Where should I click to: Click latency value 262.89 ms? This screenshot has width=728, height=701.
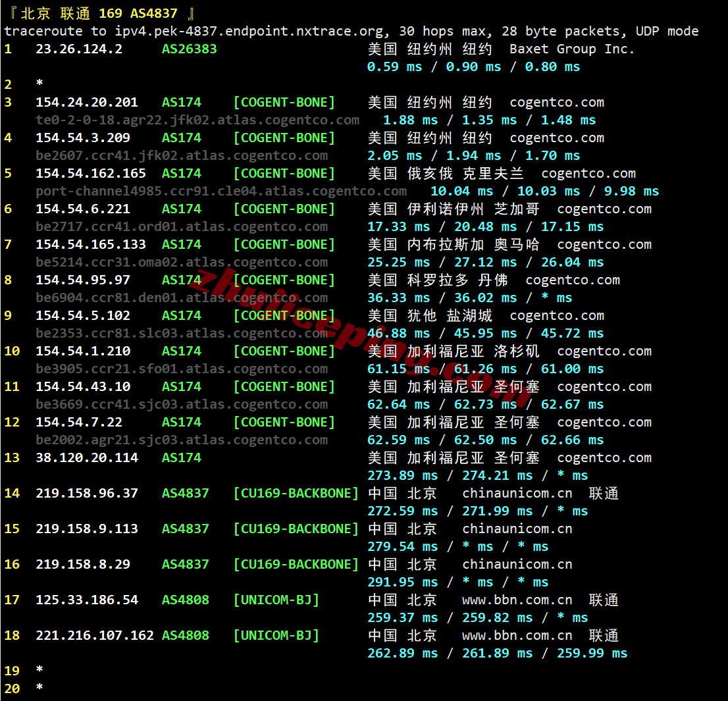(x=403, y=653)
